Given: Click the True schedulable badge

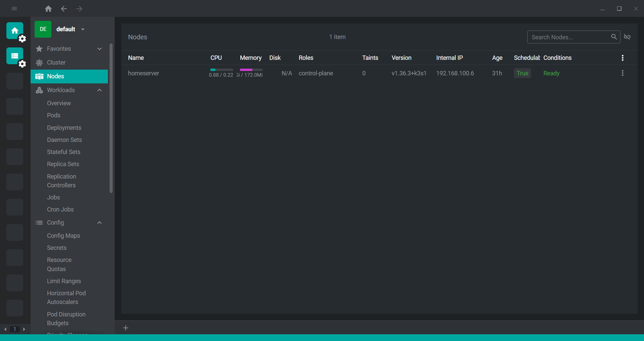Looking at the screenshot, I should pyautogui.click(x=522, y=73).
